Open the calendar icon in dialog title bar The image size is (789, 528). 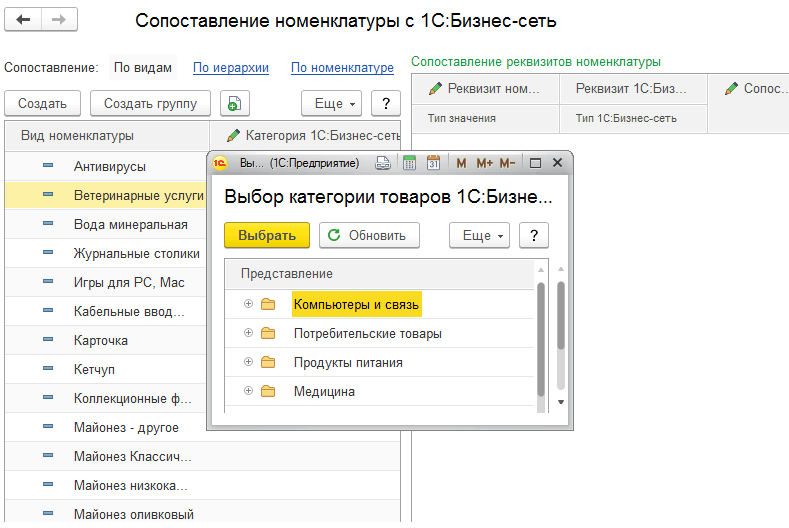434,163
